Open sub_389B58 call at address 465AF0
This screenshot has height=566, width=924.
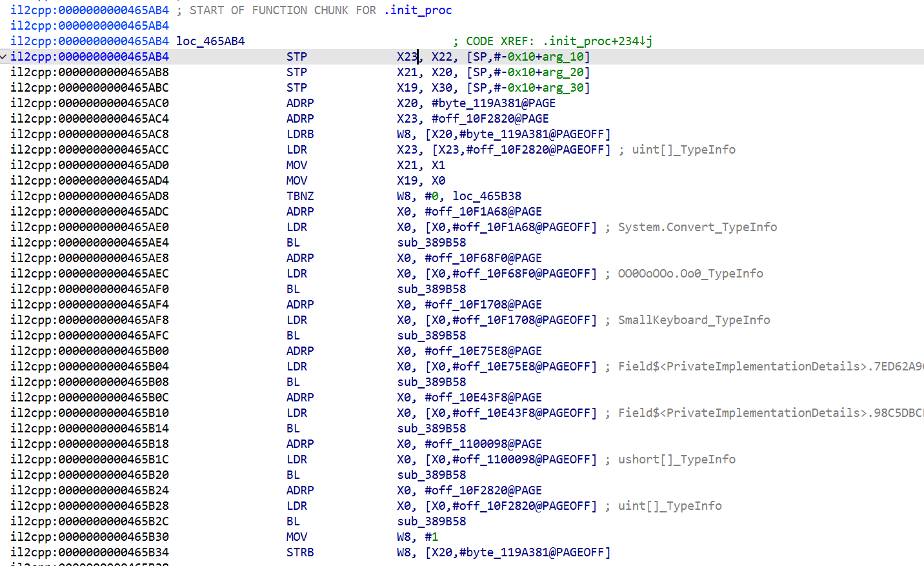(431, 289)
